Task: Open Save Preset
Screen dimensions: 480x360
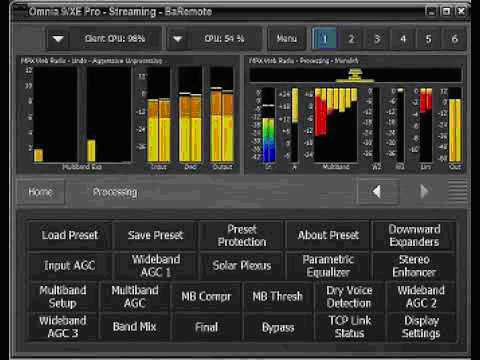Action: [156, 235]
